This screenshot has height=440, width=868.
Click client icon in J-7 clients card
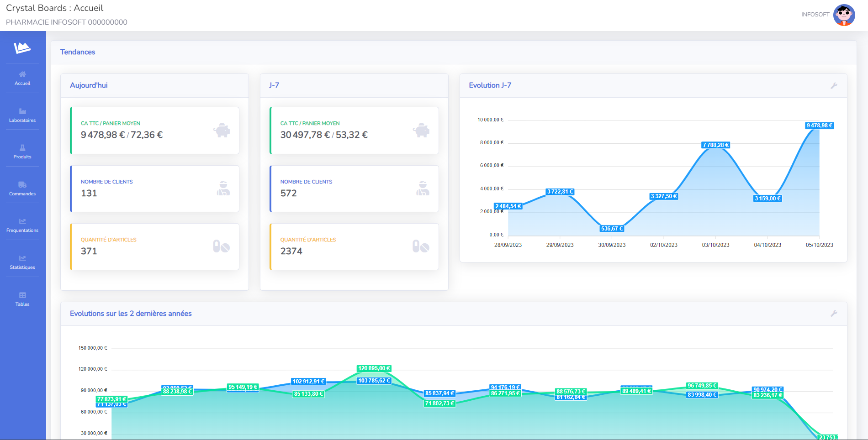[423, 189]
